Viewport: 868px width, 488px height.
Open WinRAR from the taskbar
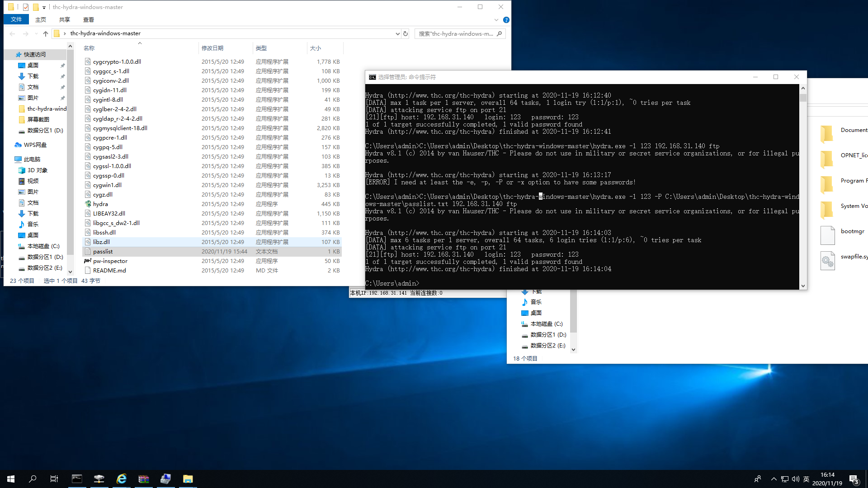click(x=144, y=479)
